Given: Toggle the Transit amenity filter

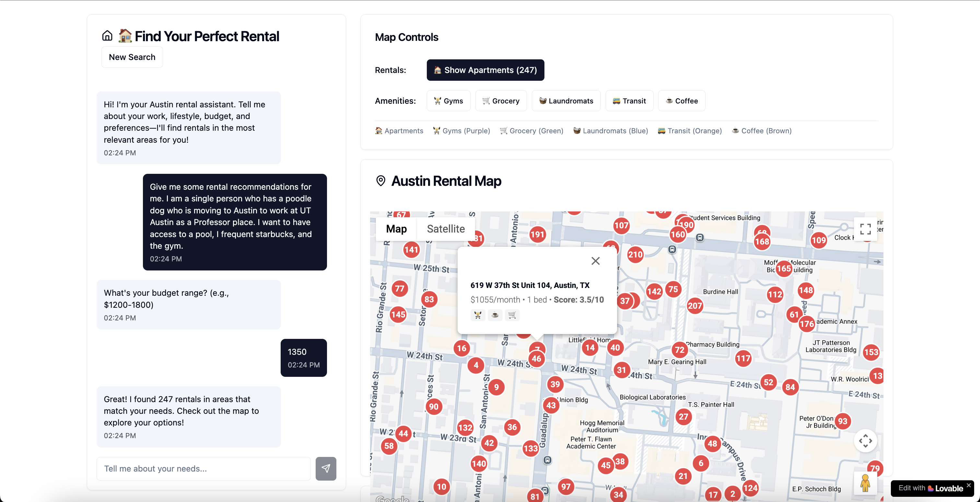Looking at the screenshot, I should (x=629, y=101).
